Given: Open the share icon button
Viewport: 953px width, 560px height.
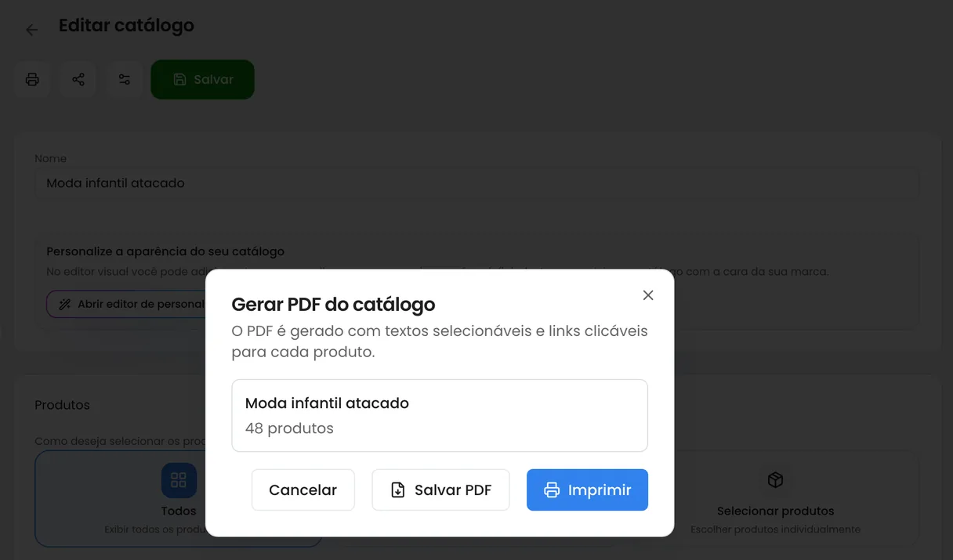Looking at the screenshot, I should (78, 79).
